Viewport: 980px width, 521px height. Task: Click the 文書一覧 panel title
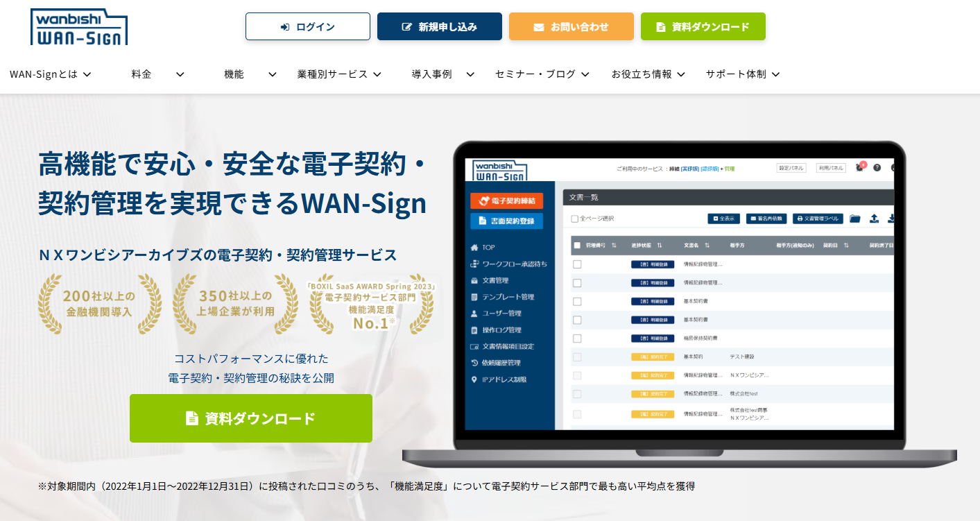(583, 197)
